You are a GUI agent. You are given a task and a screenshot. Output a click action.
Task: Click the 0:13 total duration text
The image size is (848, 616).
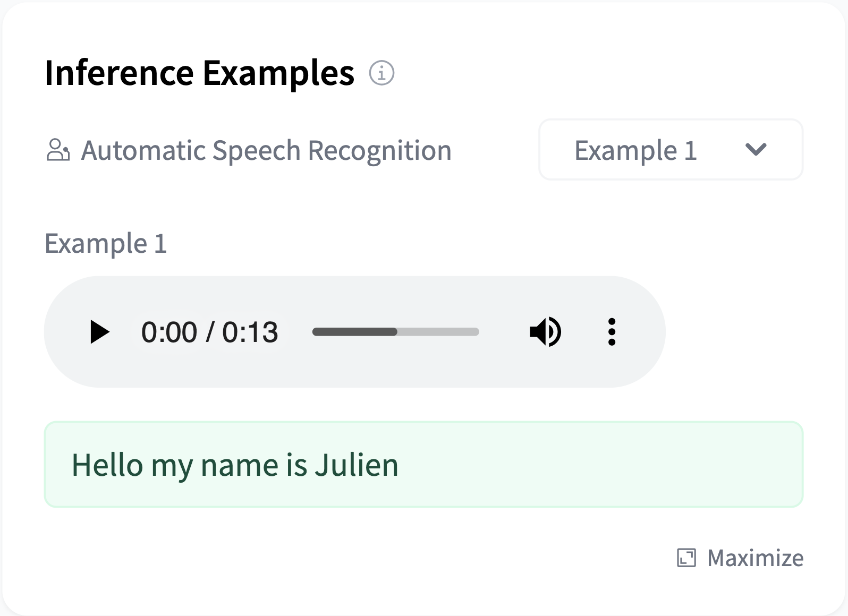(x=250, y=332)
